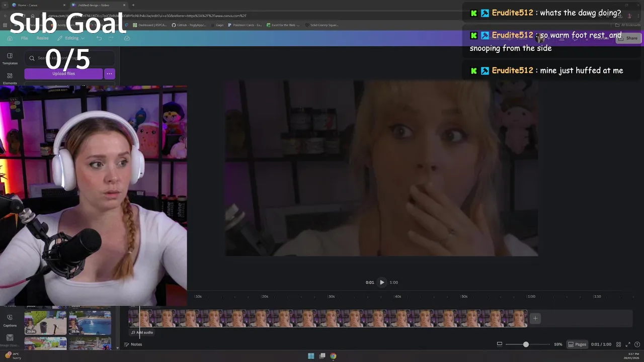Toggle the Pages view button
Image resolution: width=644 pixels, height=362 pixels.
[577, 344]
